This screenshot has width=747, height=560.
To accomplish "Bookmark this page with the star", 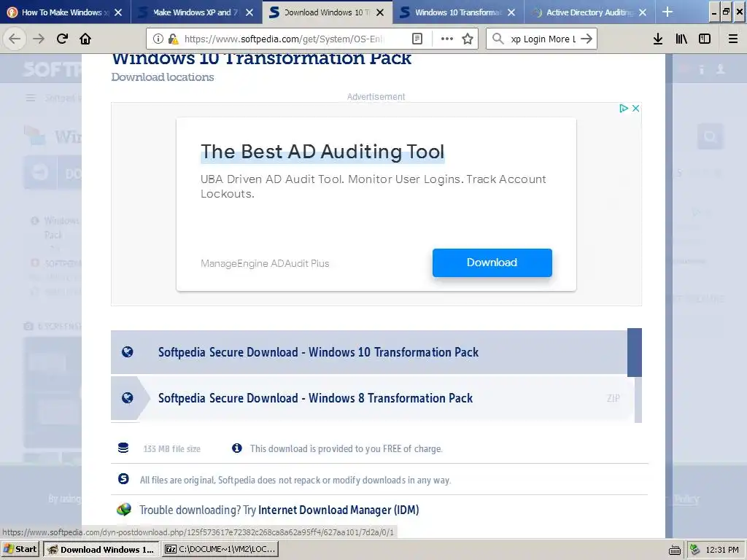I will [x=468, y=39].
